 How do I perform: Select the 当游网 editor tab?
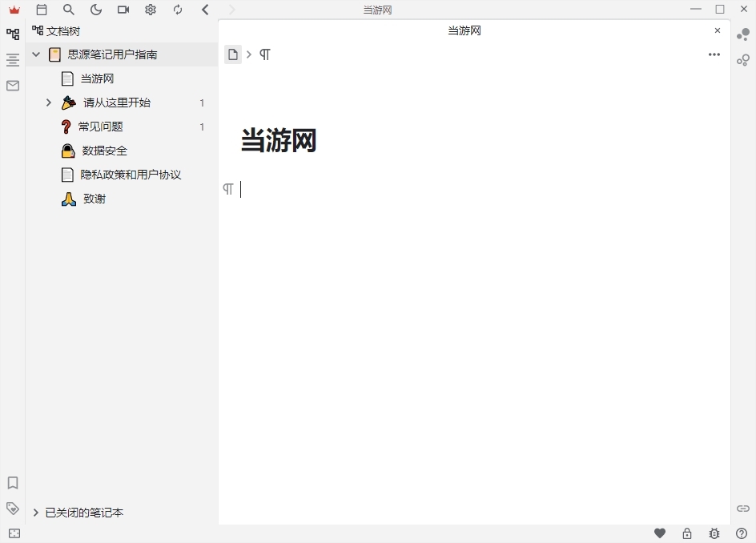(464, 31)
